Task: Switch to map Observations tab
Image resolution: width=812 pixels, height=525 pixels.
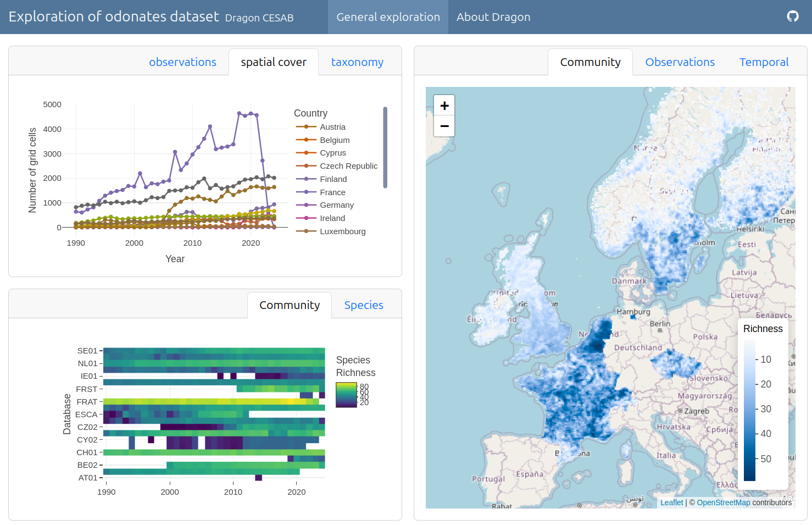Action: coord(680,62)
